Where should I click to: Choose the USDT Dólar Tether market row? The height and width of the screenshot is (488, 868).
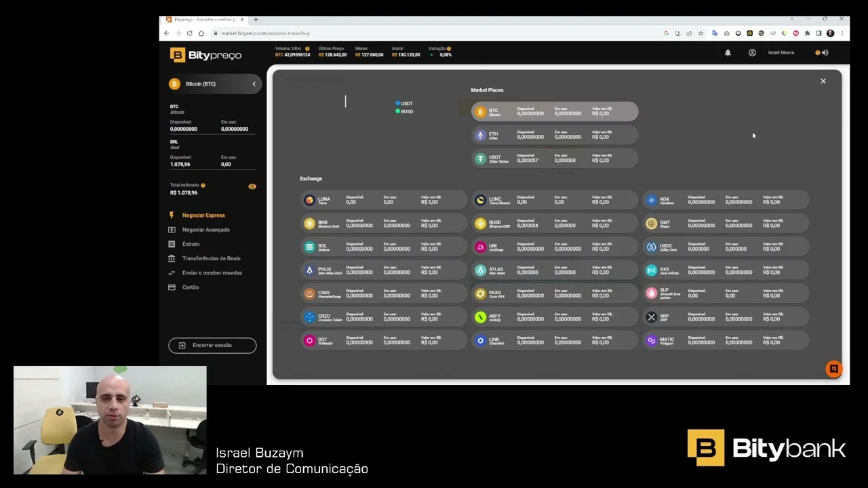[x=554, y=159]
